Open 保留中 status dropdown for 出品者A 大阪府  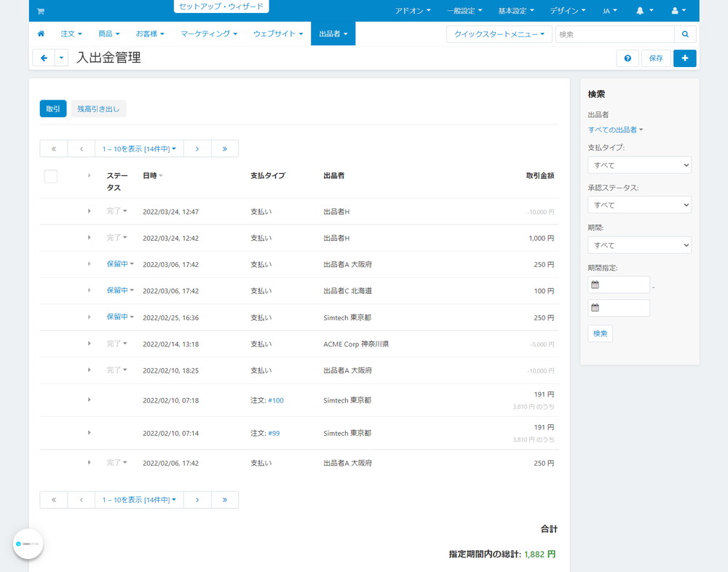tap(120, 263)
